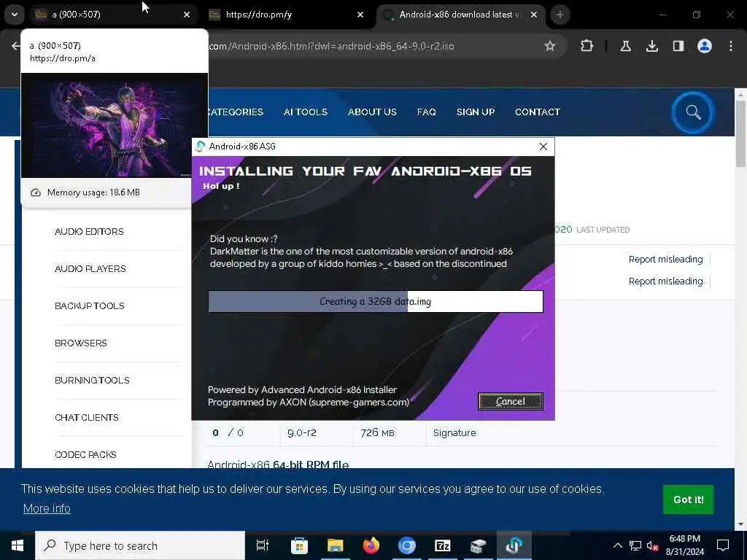Open the AI Tools navigation item
Image resolution: width=747 pixels, height=560 pixels.
click(306, 112)
